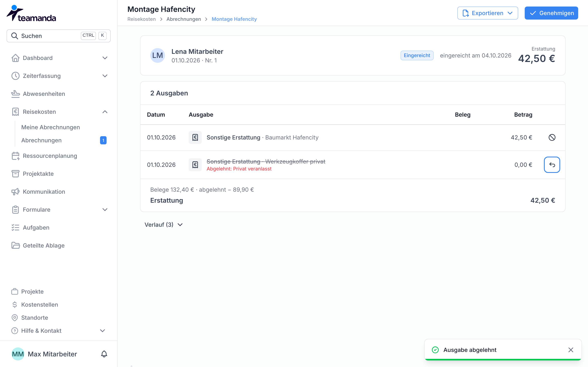The height and width of the screenshot is (367, 588).
Task: Undo rejection of Werkzeugkoffer privat expense
Action: [552, 165]
